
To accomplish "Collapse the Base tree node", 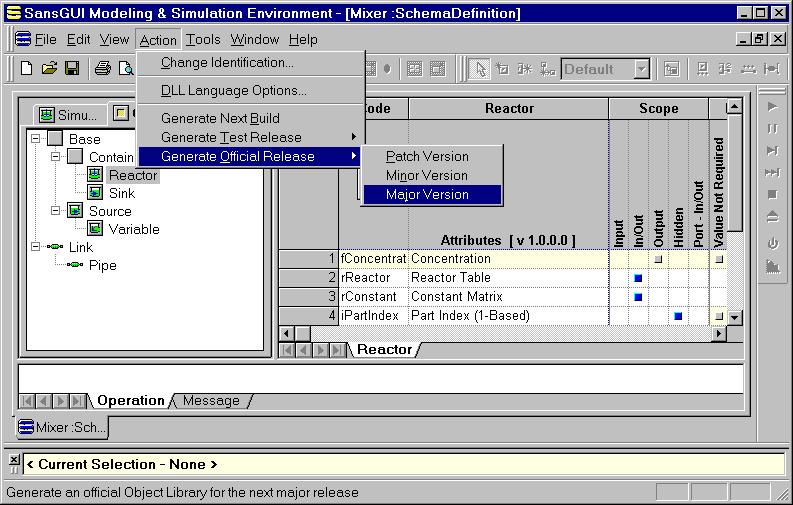I will pos(37,139).
